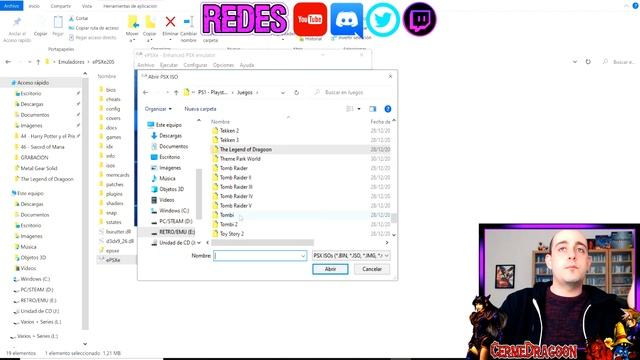Image resolution: width=640 pixels, height=360 pixels.
Task: Click the Cambiar nombre ribbon icon
Action: click(x=188, y=22)
